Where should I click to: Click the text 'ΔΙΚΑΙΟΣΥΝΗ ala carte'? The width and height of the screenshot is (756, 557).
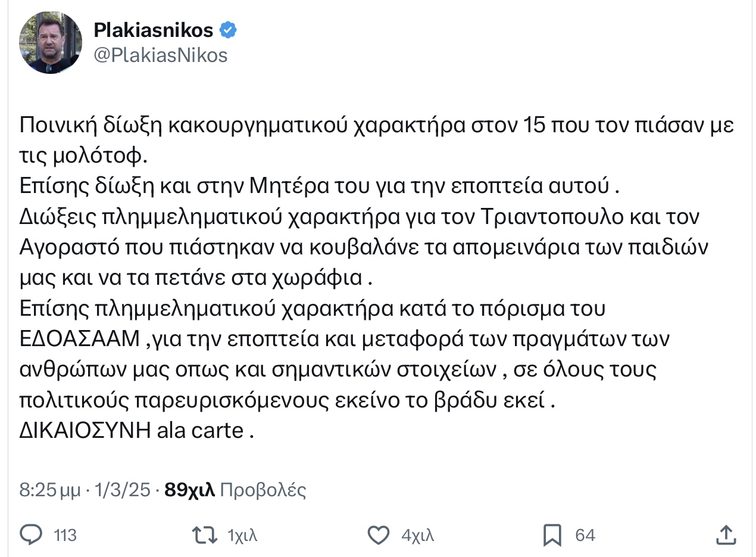131,431
